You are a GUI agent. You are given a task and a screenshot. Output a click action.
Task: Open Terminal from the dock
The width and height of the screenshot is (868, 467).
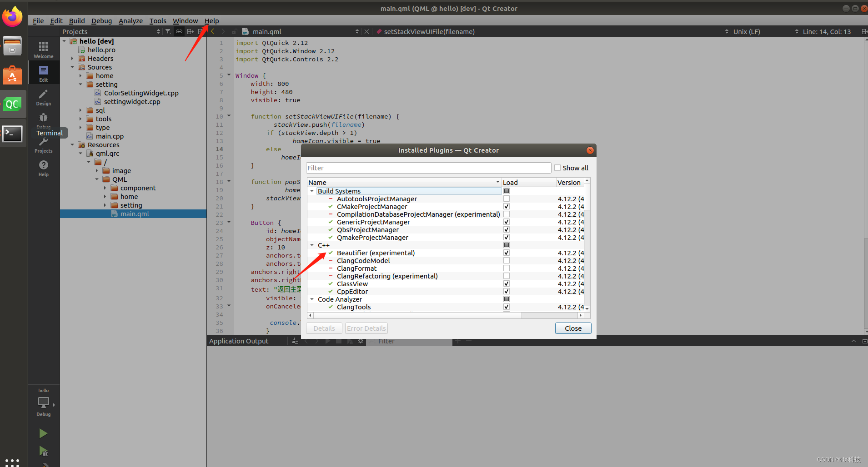click(x=12, y=134)
